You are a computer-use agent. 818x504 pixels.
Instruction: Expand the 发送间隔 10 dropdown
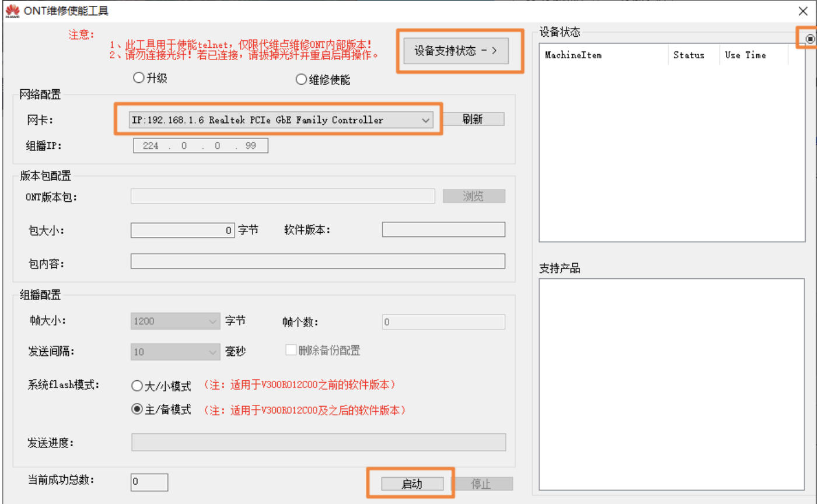click(x=175, y=352)
